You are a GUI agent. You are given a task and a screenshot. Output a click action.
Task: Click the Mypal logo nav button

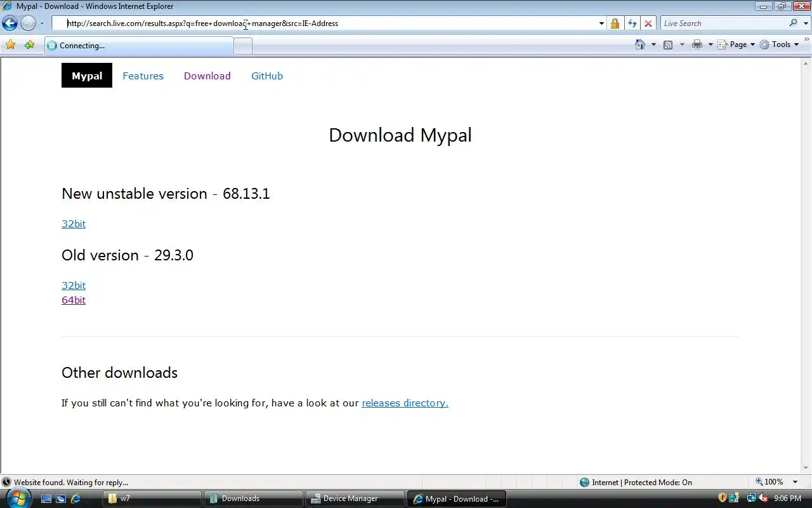click(87, 76)
